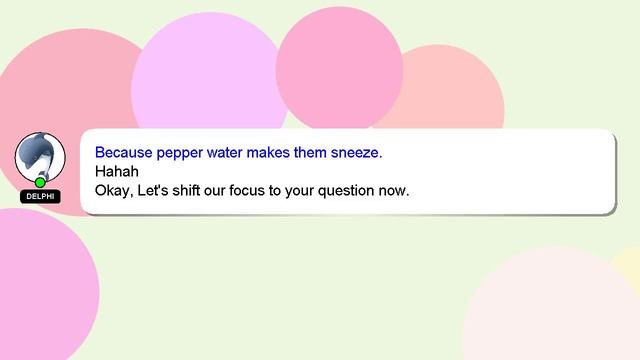Click the hot pink circle at top center
This screenshot has height=360, width=640.
click(340, 67)
